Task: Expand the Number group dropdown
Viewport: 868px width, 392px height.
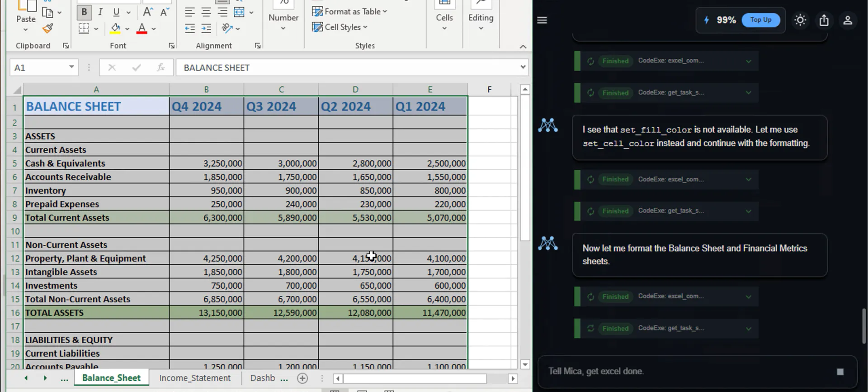Action: [283, 29]
